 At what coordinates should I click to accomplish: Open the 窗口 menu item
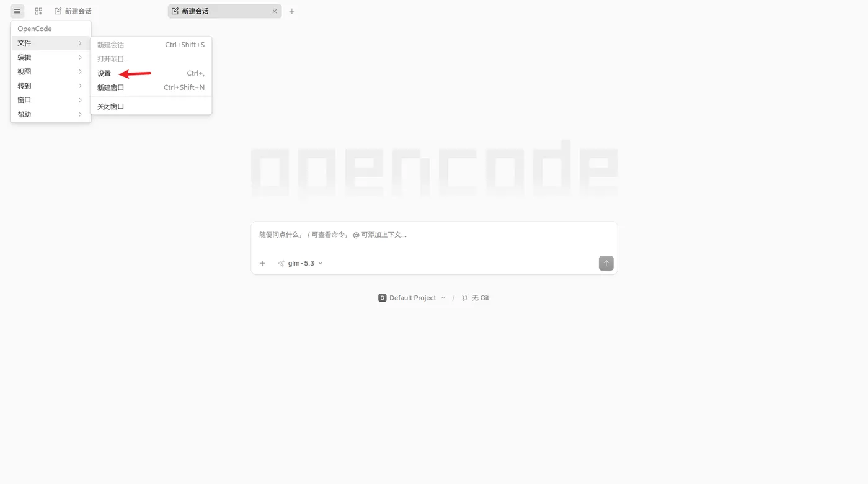51,100
